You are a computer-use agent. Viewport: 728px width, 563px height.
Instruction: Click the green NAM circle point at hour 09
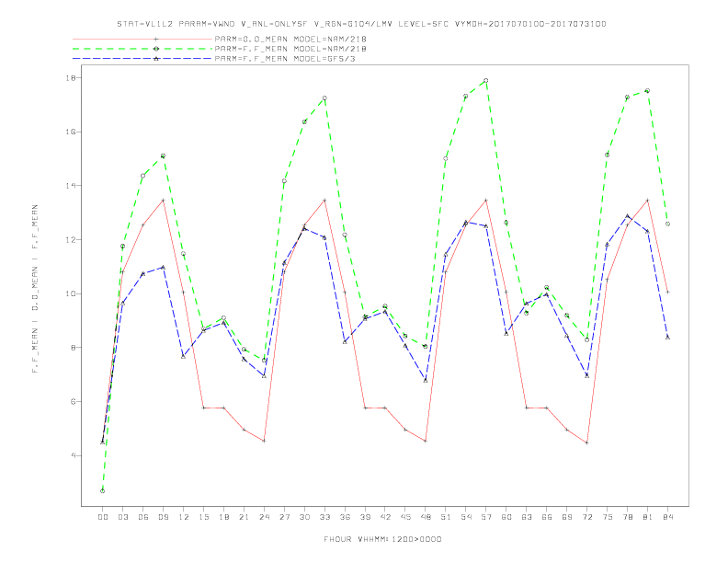coord(163,156)
